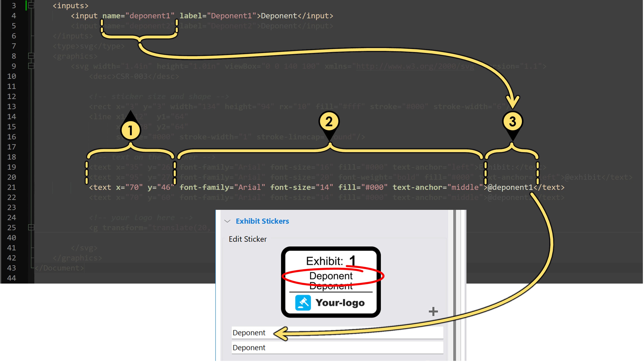
Task: Click the numbered callout marker 3
Action: click(513, 122)
